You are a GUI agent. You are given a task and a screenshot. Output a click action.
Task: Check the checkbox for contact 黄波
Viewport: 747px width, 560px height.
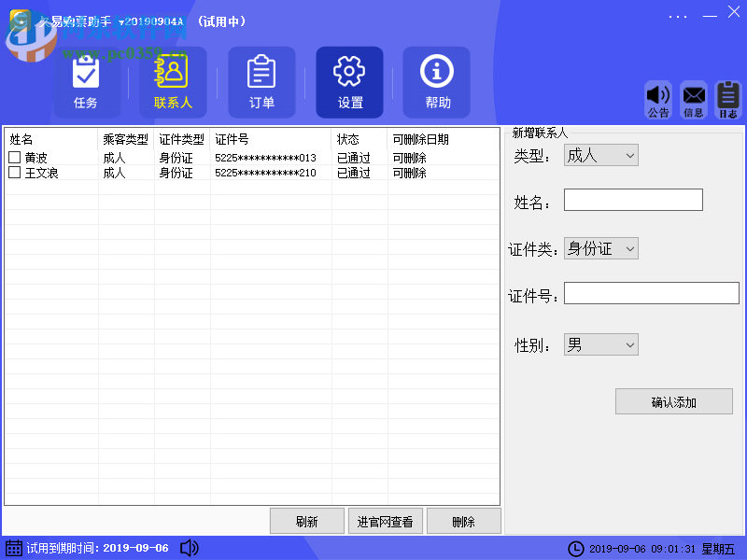pos(13,157)
